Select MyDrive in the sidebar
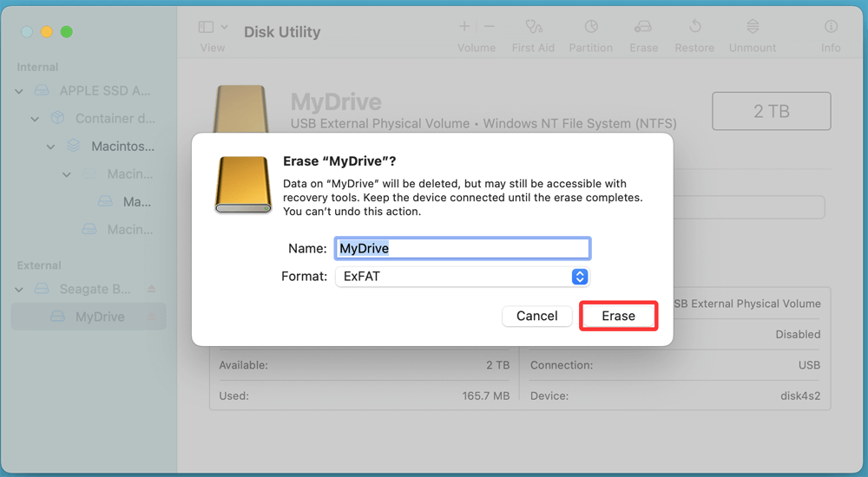This screenshot has height=477, width=868. coord(99,317)
